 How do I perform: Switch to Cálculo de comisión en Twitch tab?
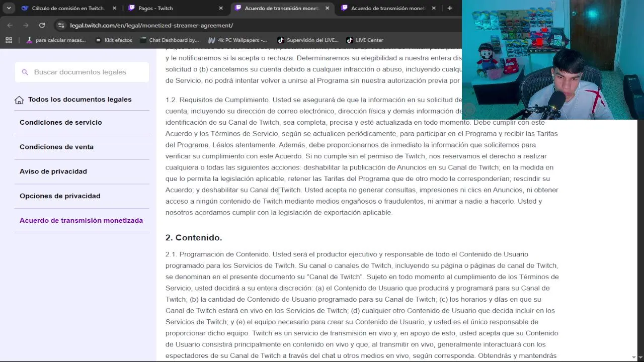(x=69, y=8)
